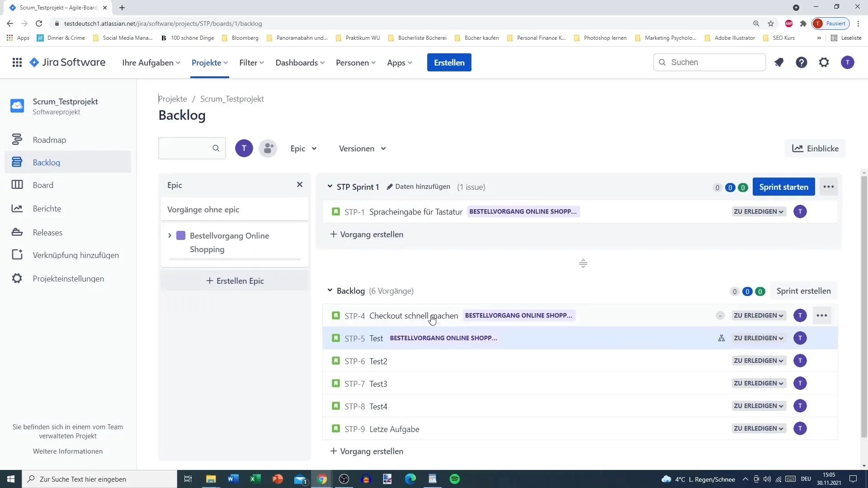Open sprint actions menu for STP Sprint 1
The image size is (868, 488).
(829, 187)
